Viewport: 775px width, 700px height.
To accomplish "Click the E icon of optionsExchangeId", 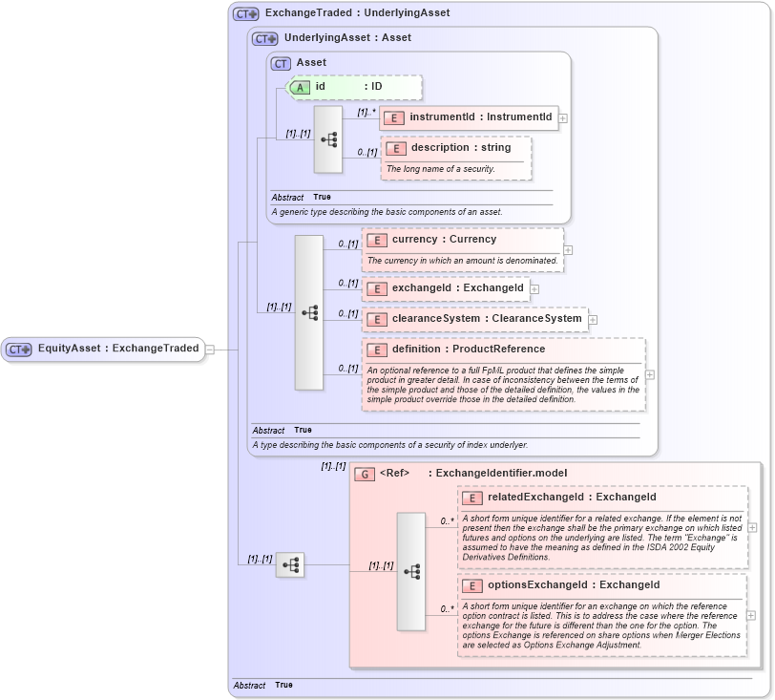I will pyautogui.click(x=471, y=584).
